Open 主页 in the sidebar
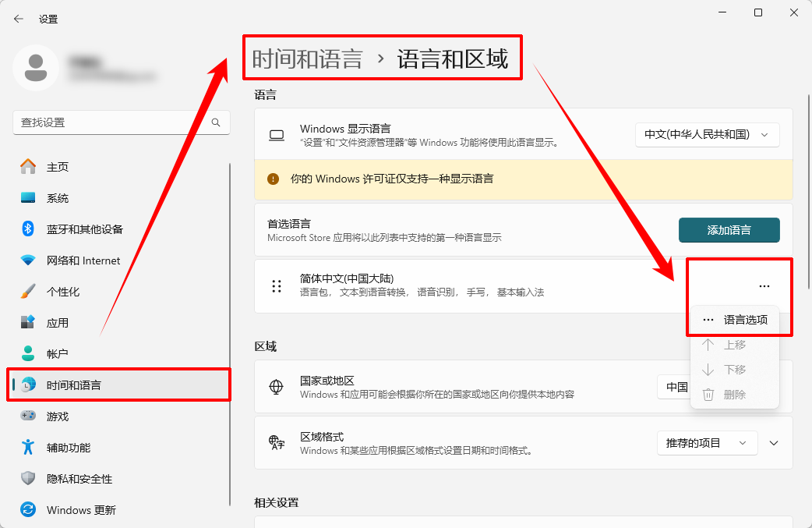The width and height of the screenshot is (812, 528). click(x=122, y=167)
